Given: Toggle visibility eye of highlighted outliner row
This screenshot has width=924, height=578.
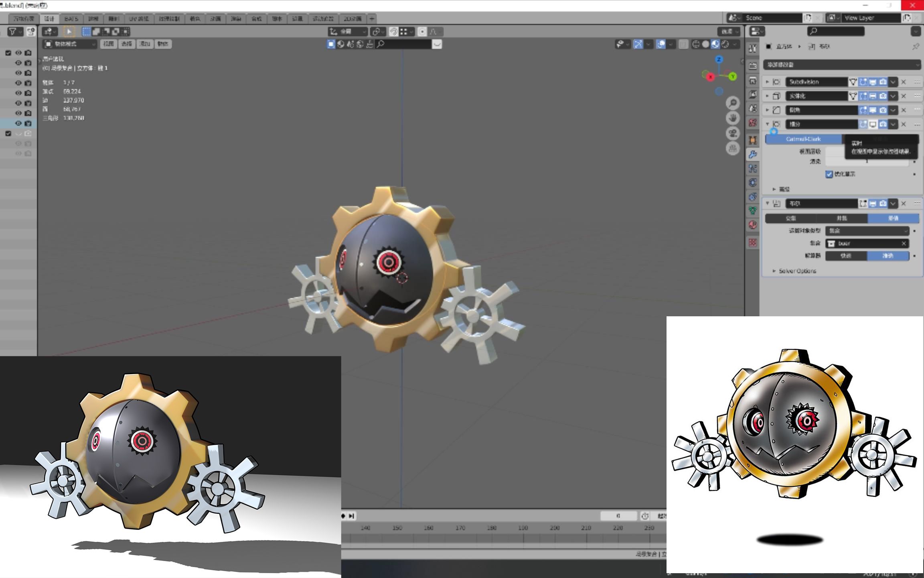Looking at the screenshot, I should pyautogui.click(x=18, y=123).
